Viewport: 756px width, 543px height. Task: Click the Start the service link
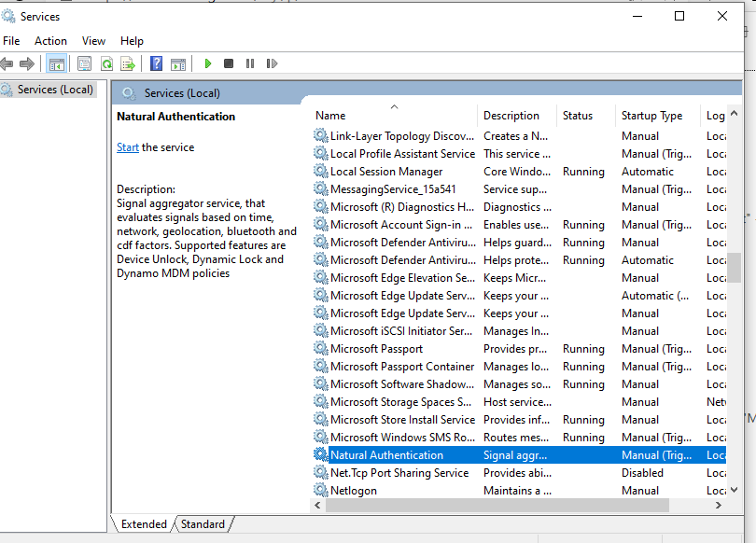click(x=127, y=147)
